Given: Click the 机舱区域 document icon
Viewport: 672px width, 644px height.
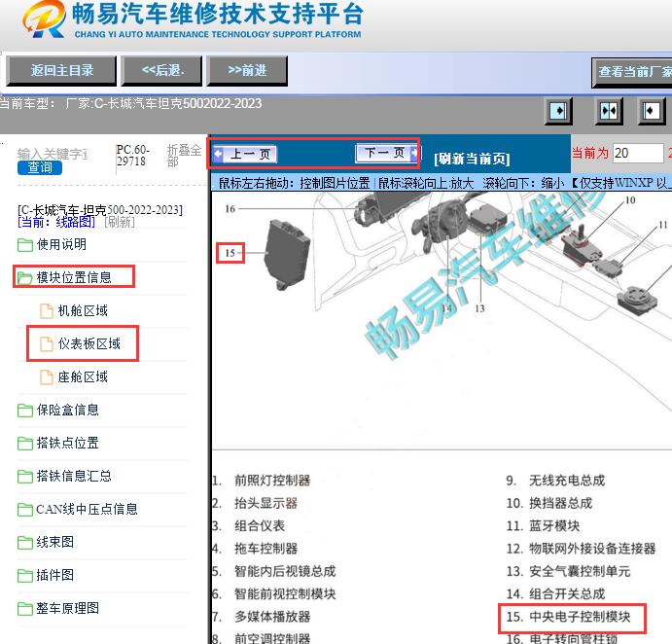Looking at the screenshot, I should pyautogui.click(x=47, y=311).
